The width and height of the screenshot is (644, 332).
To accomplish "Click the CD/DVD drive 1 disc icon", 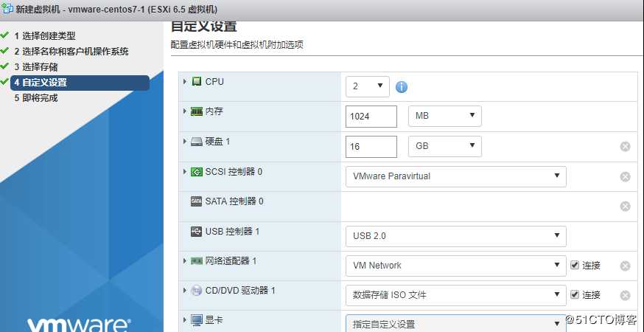I will 197,291.
